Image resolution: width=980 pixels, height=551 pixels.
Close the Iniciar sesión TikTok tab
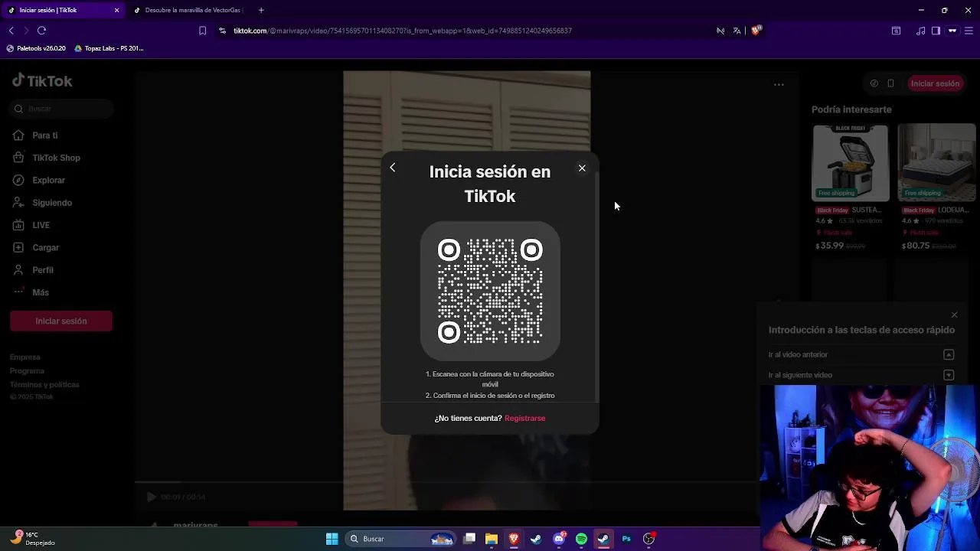tap(116, 10)
